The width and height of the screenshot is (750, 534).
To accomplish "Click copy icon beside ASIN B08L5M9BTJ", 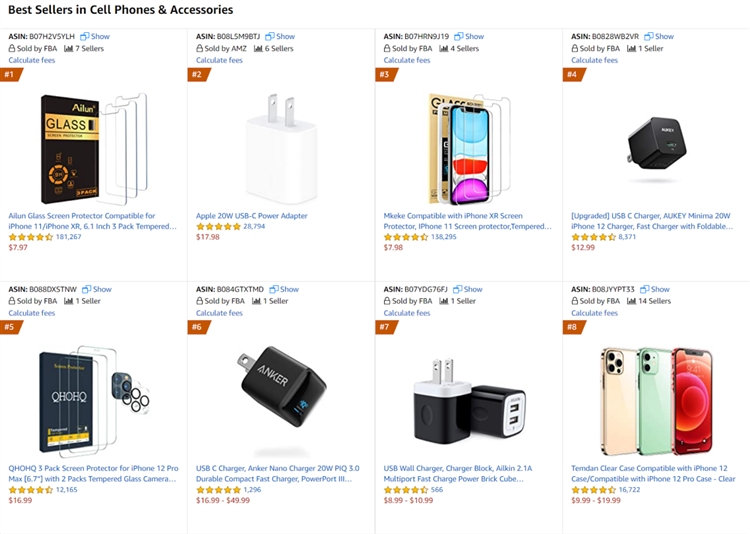I will tap(270, 37).
